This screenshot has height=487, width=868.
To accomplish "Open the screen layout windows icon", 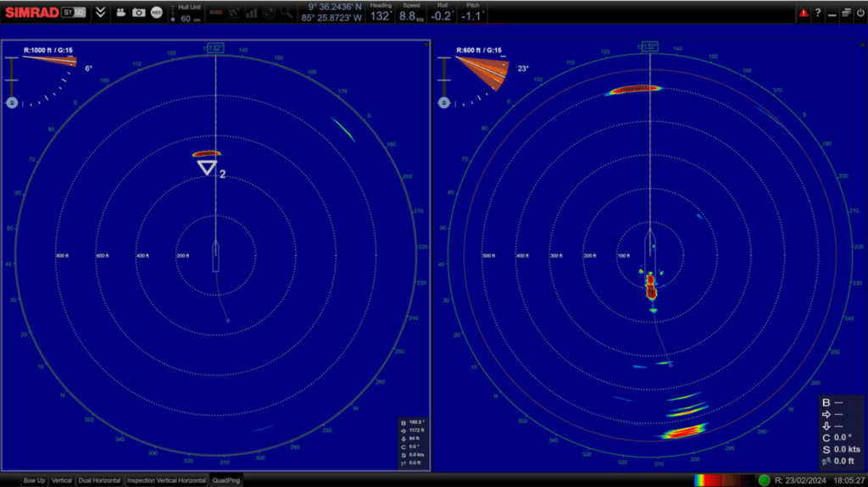I will [x=847, y=13].
